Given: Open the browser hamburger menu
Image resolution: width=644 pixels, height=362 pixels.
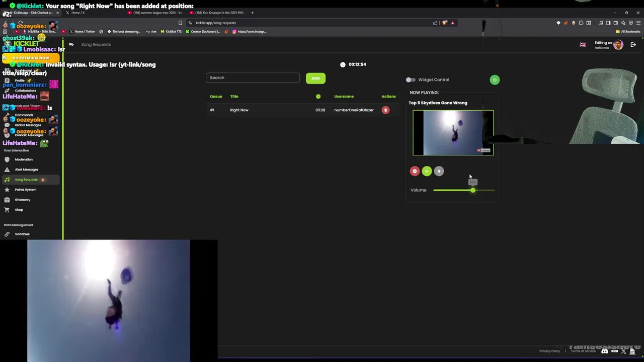Looking at the screenshot, I should coord(638,23).
